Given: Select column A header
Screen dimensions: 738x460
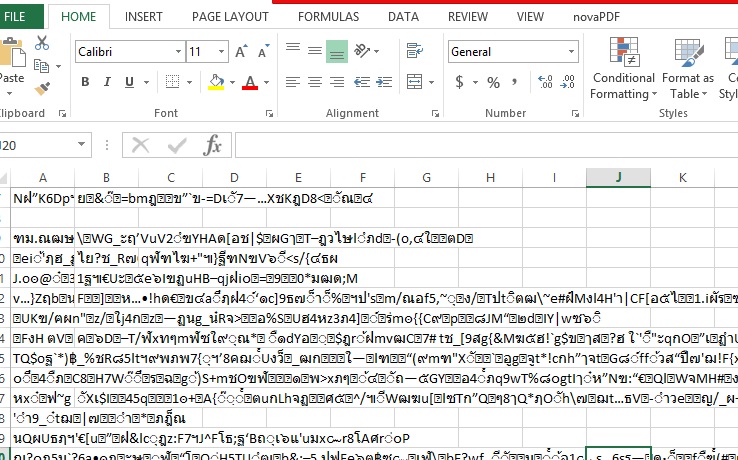Looking at the screenshot, I should [43, 178].
